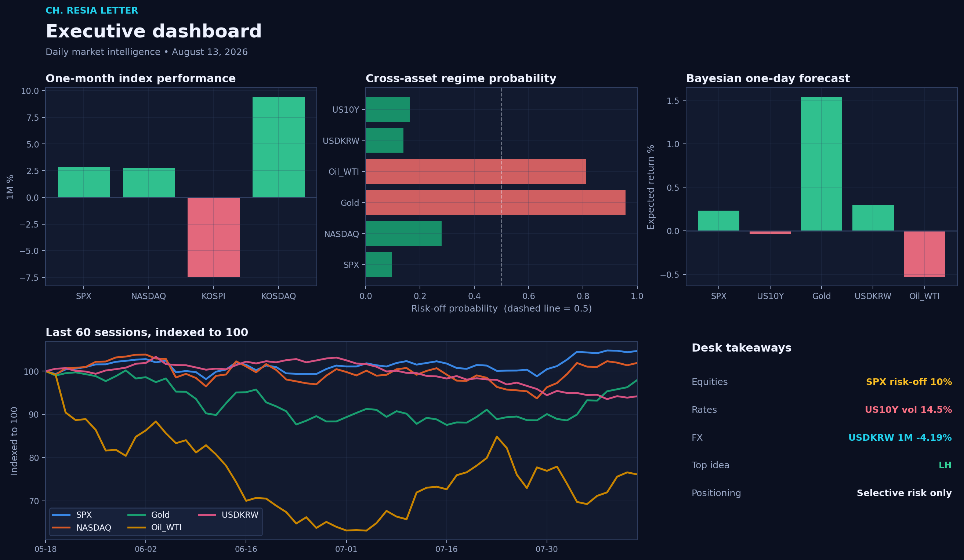Click the NASDAQ legend entry in line chart
This screenshot has height=560, width=964.
point(82,527)
